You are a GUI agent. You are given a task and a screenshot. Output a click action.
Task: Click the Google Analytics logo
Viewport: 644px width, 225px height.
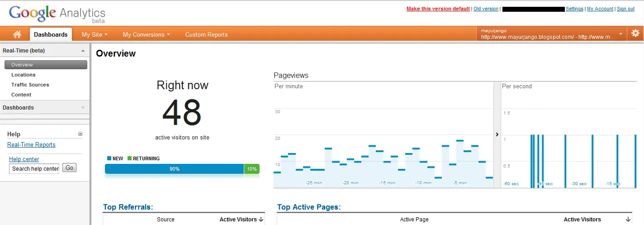(57, 14)
